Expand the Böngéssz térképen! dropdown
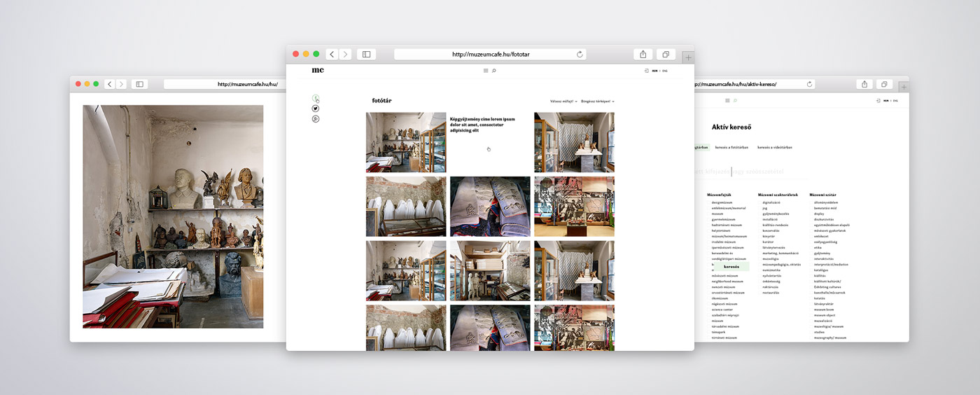The width and height of the screenshot is (980, 395). pos(598,102)
